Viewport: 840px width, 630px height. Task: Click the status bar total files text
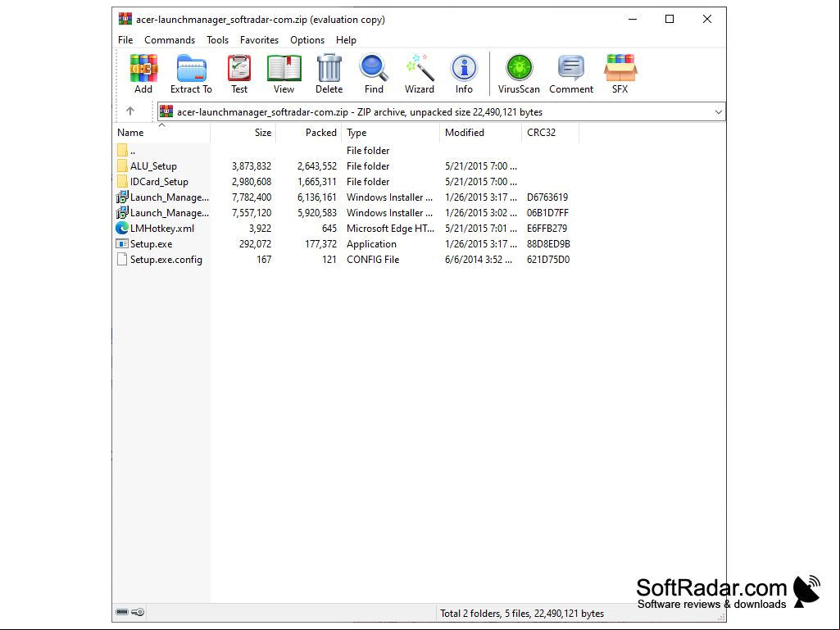522,614
